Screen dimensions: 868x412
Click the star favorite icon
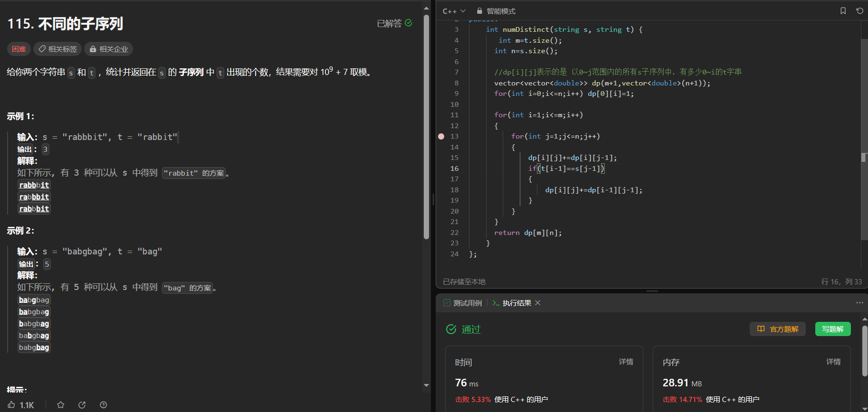pyautogui.click(x=60, y=405)
